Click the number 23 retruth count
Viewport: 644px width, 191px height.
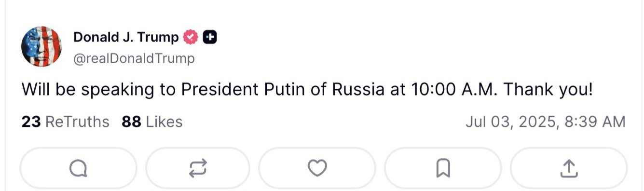tap(31, 122)
